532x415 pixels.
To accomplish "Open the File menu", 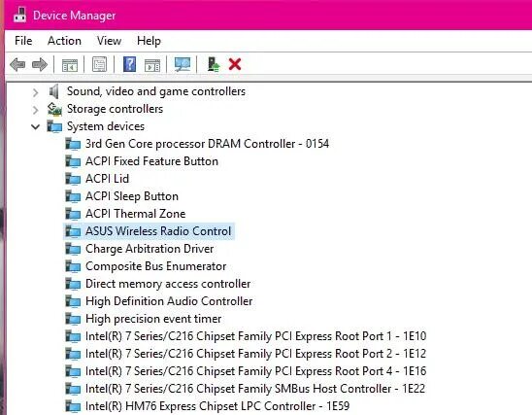I will [23, 41].
